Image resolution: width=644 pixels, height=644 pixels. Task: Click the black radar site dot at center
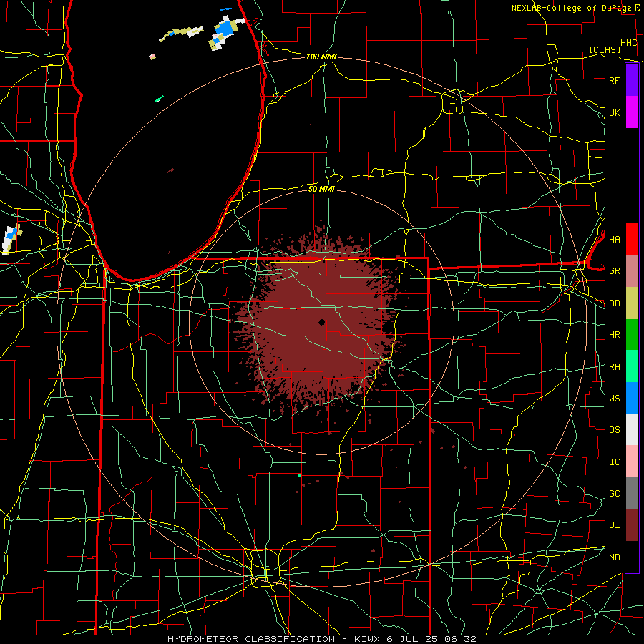(321, 322)
